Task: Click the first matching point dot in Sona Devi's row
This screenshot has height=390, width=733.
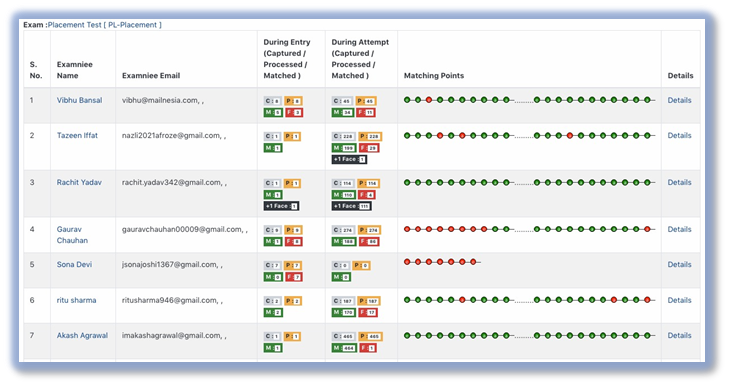Action: [407, 262]
